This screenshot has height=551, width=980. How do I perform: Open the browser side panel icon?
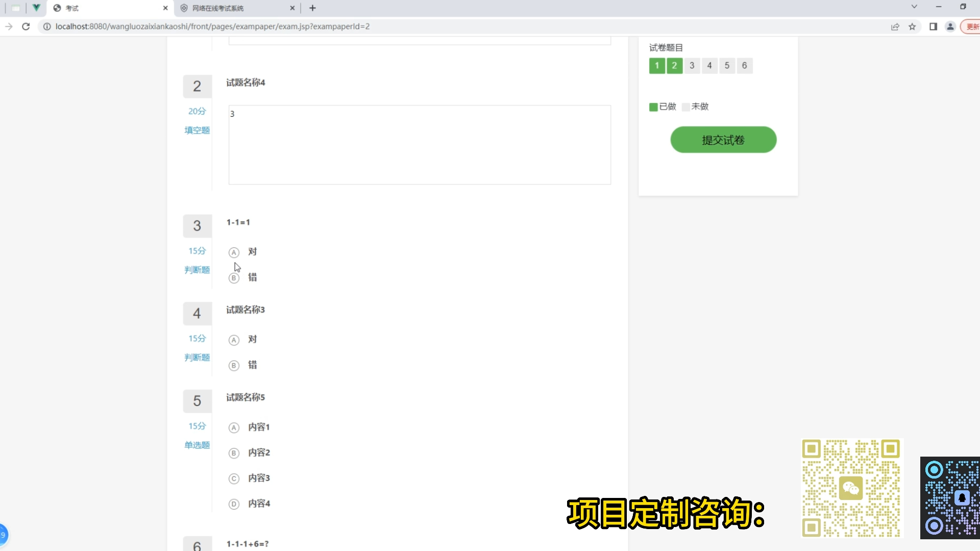tap(933, 27)
